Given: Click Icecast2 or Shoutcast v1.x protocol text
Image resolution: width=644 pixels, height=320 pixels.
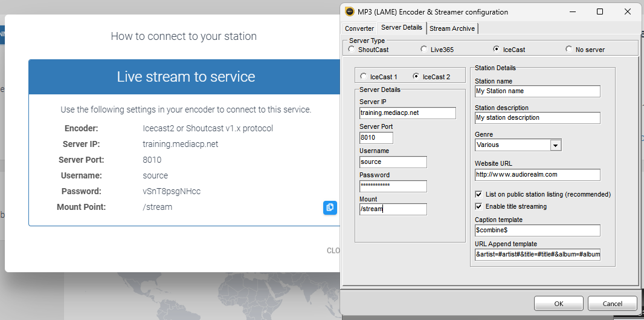Looking at the screenshot, I should (x=208, y=129).
